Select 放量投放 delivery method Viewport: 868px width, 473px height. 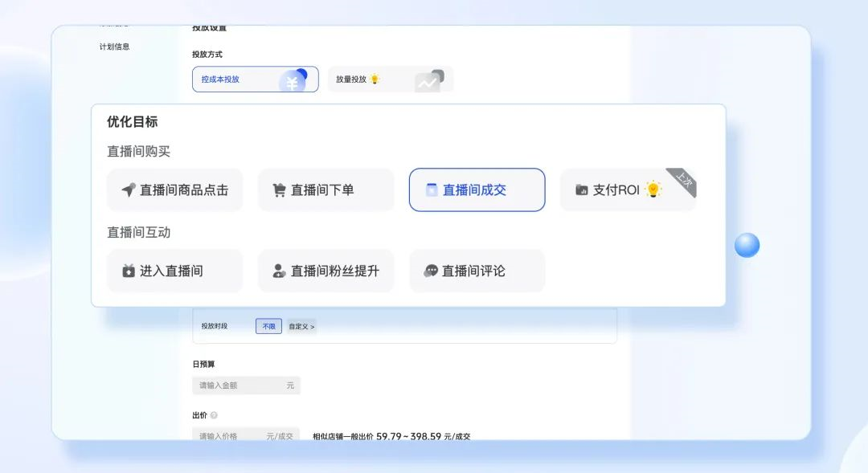point(390,80)
